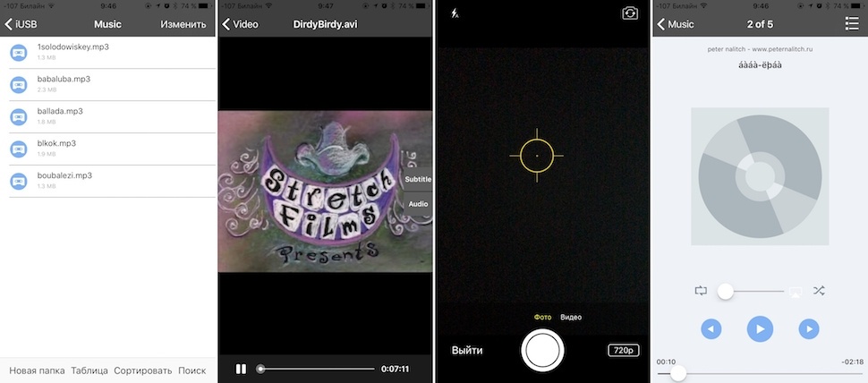This screenshot has width=868, height=383.
Task: Adjust the music volume slider
Action: pyautogui.click(x=750, y=291)
